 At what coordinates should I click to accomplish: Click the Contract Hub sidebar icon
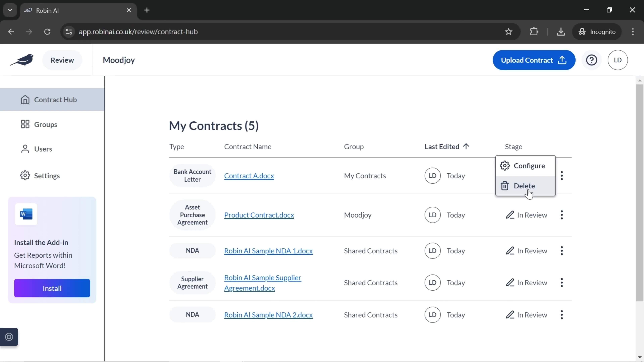(x=25, y=99)
